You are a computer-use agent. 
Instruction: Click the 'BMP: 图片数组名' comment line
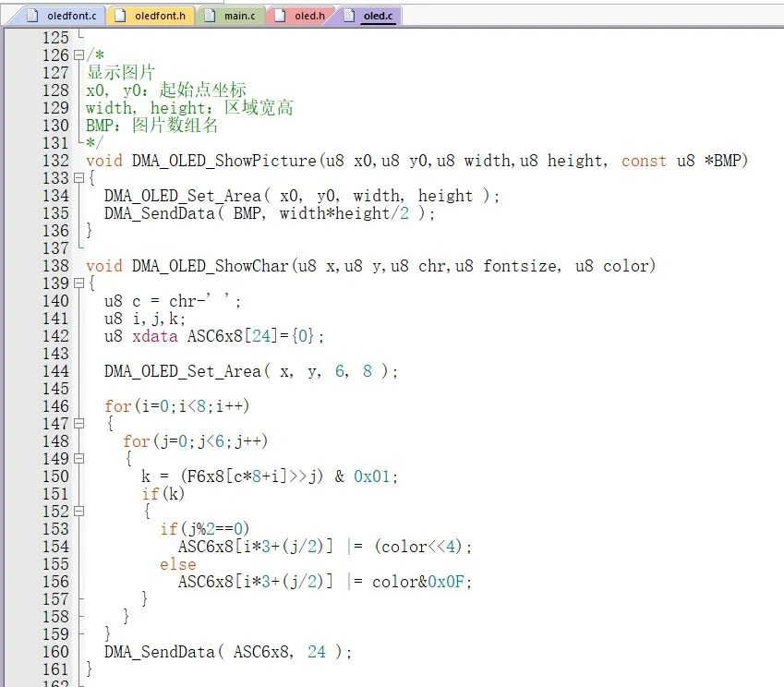(151, 125)
